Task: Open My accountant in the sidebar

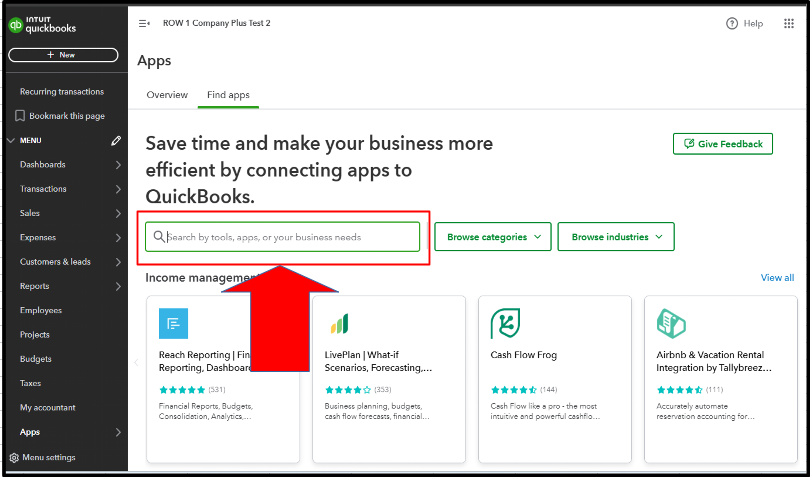Action: tap(48, 408)
